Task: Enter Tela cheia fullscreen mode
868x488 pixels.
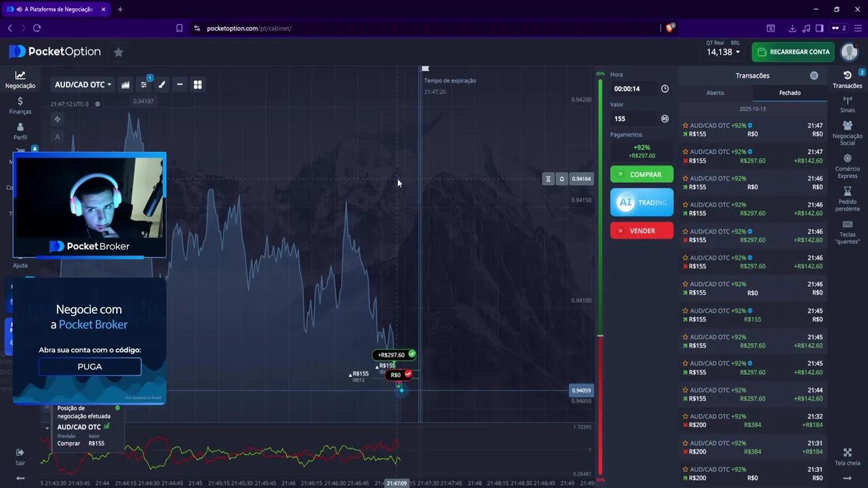Action: (848, 457)
